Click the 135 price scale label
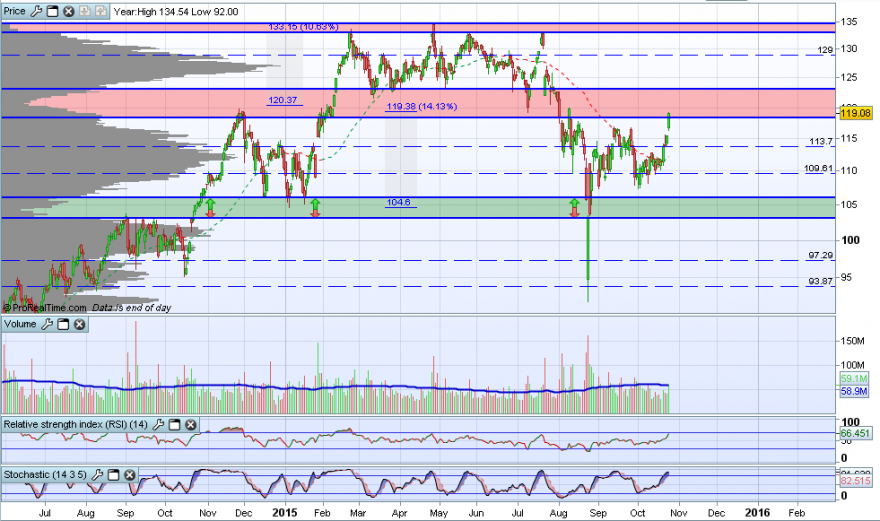This screenshot has width=880, height=521. [849, 22]
